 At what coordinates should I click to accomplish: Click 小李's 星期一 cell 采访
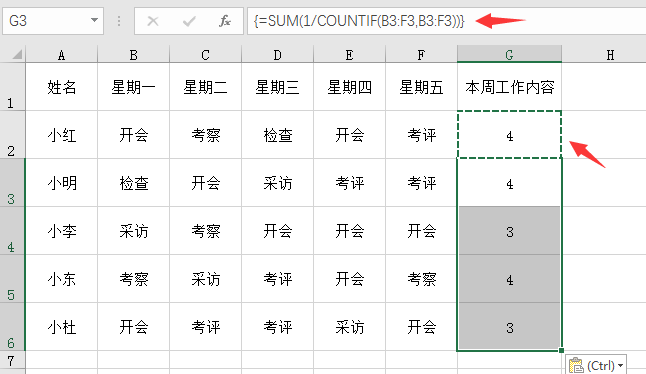click(x=133, y=231)
